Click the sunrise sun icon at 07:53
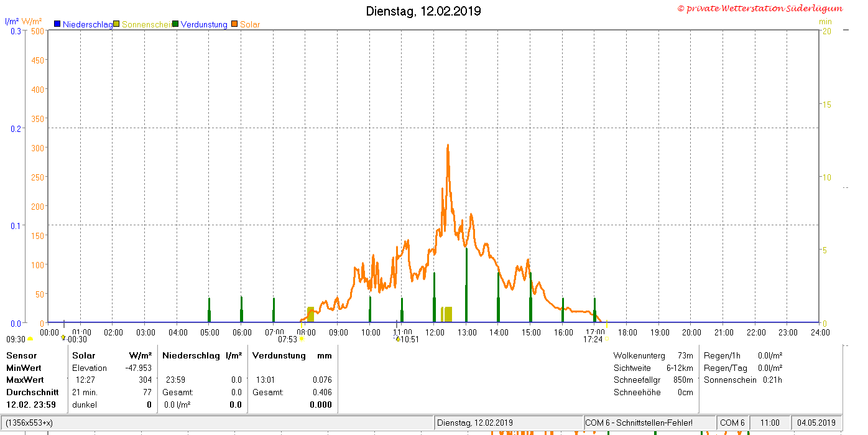The height and width of the screenshot is (435, 868). point(302,339)
